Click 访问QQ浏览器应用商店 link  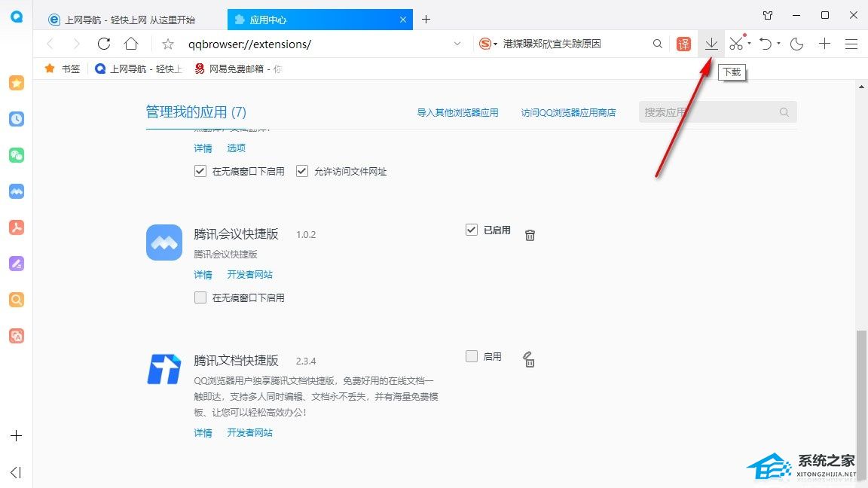click(569, 112)
